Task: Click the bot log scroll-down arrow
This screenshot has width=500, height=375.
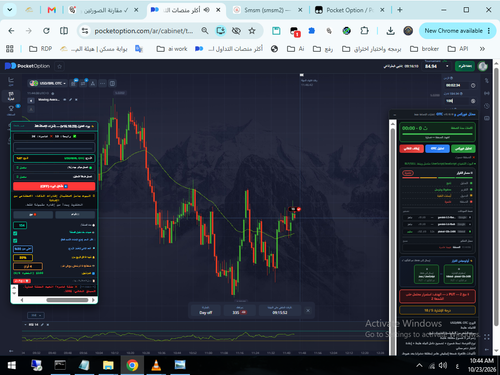Action: [x=14, y=293]
